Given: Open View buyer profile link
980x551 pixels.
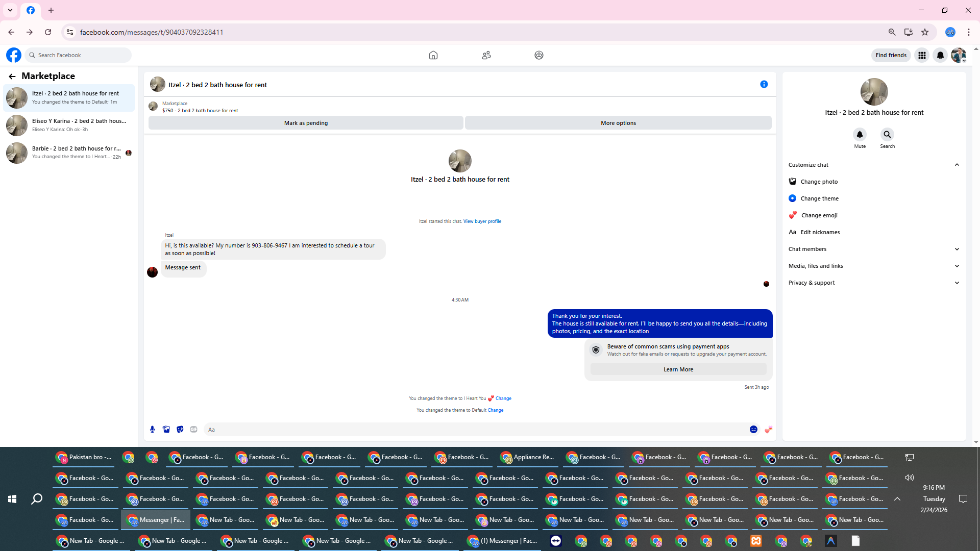Looking at the screenshot, I should pyautogui.click(x=482, y=221).
